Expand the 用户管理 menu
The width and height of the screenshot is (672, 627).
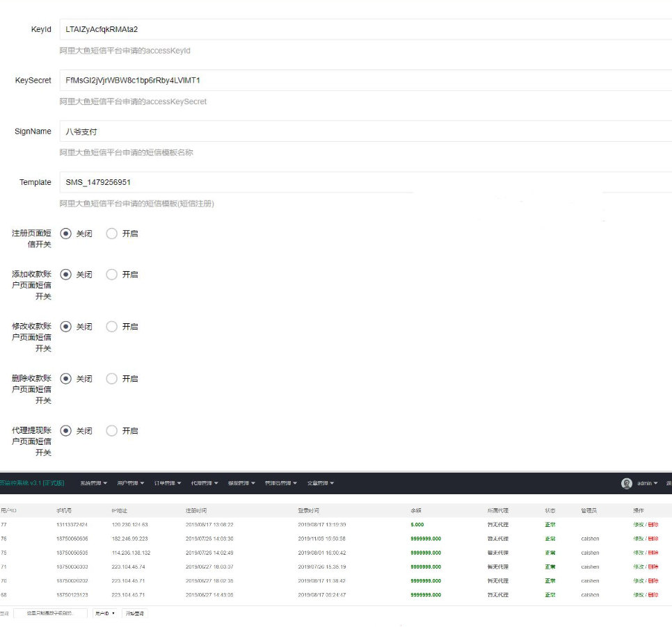130,483
